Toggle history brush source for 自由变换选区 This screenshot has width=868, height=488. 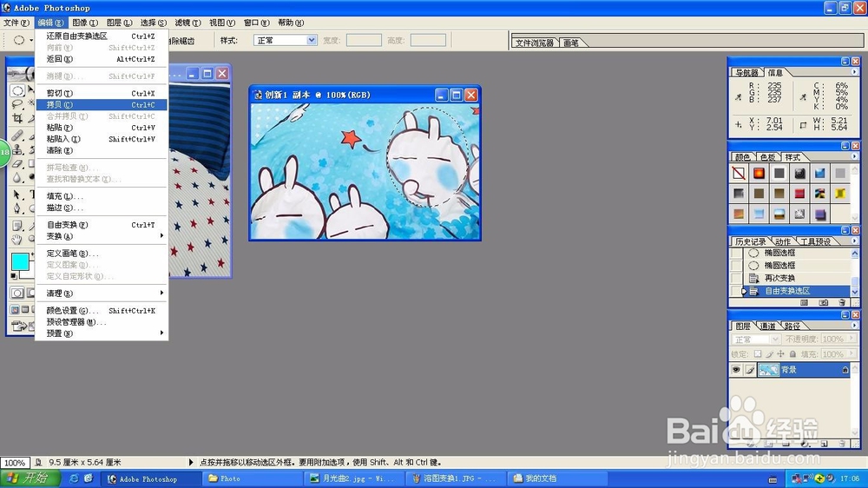tap(736, 291)
